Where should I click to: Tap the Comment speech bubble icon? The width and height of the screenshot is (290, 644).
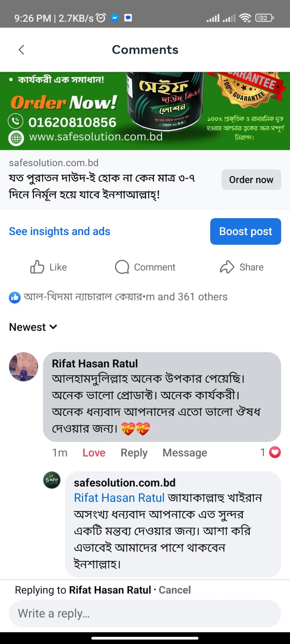coord(122,267)
